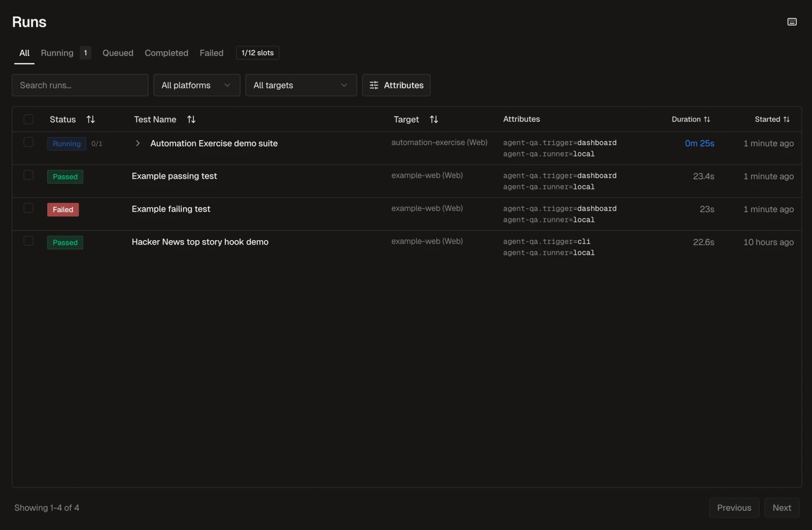Click the 22.6s duration value
The height and width of the screenshot is (530, 812).
pos(703,242)
